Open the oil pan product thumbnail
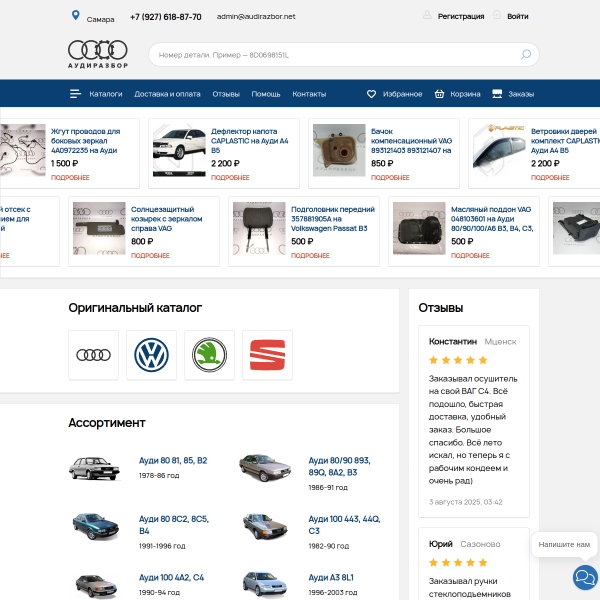600x600 pixels. click(419, 228)
